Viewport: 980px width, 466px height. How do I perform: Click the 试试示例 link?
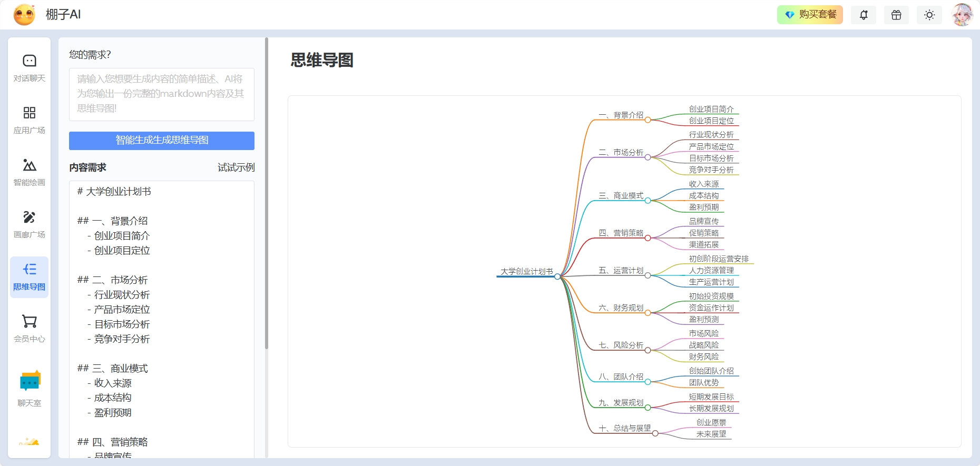(x=236, y=167)
